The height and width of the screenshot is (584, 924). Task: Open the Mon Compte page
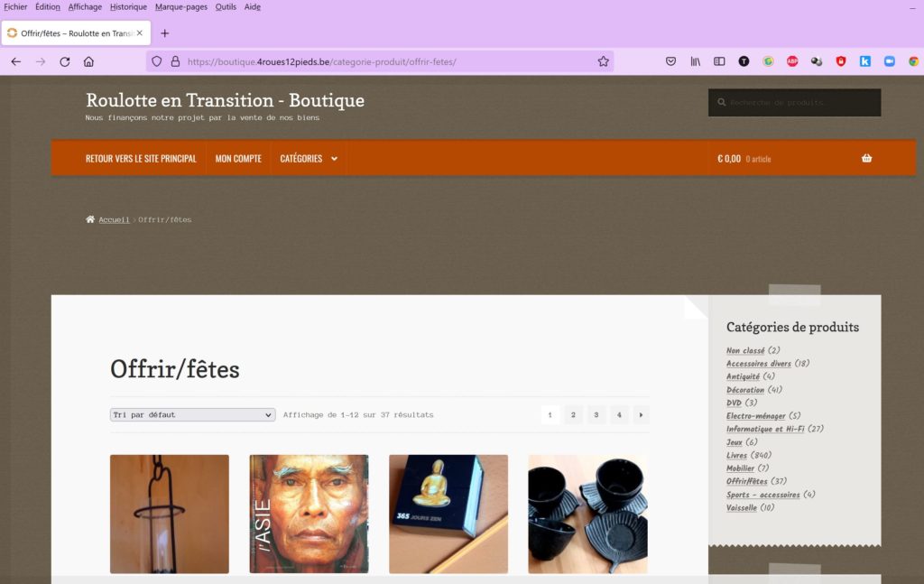pyautogui.click(x=238, y=159)
